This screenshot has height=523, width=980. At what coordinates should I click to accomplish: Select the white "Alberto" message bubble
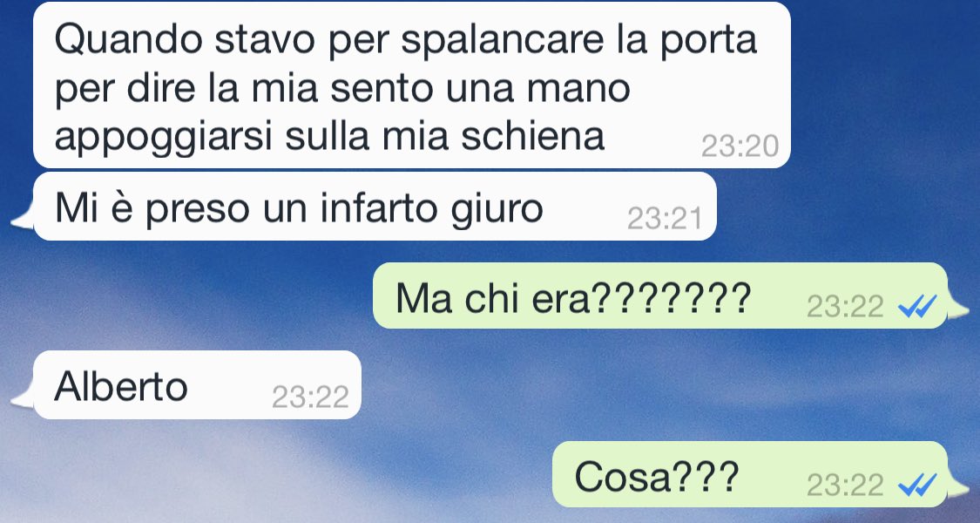click(198, 384)
